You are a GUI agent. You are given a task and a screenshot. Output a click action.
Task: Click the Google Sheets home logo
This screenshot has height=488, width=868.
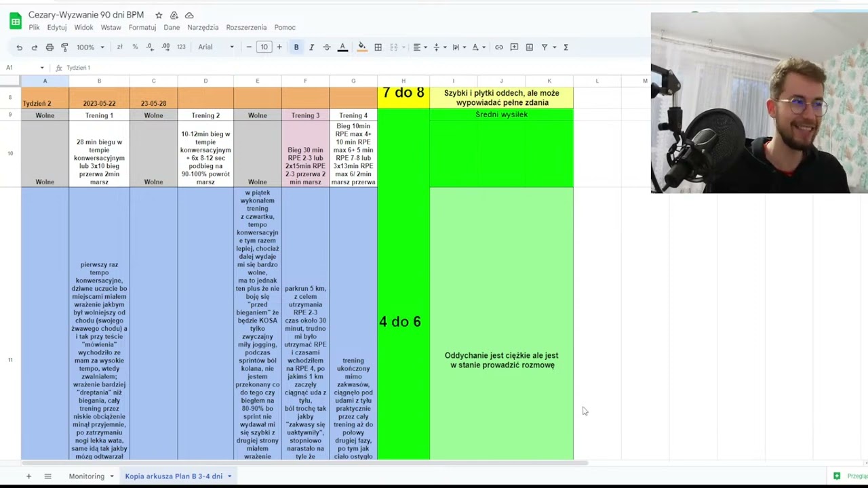point(15,21)
